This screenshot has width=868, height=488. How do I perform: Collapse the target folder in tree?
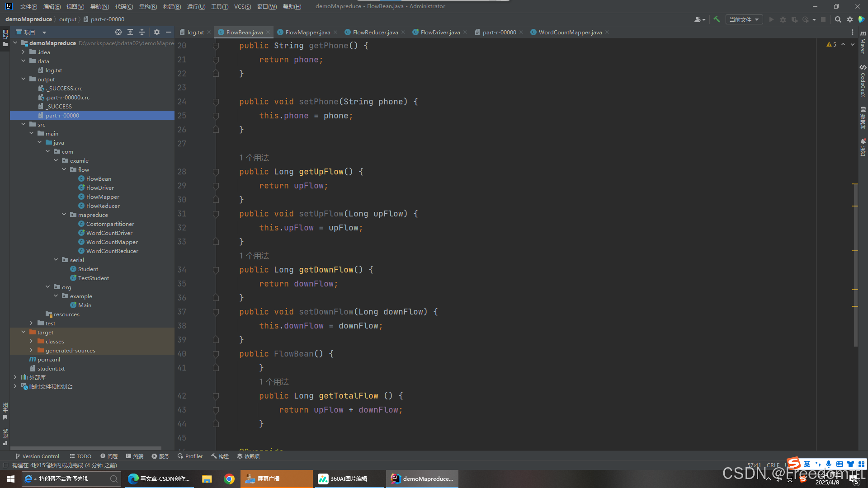(24, 332)
